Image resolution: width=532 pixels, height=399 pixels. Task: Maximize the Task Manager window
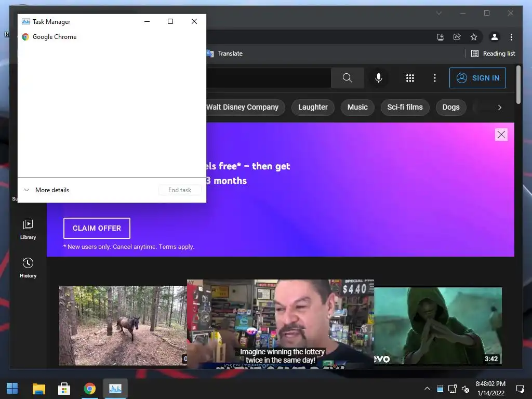point(170,21)
